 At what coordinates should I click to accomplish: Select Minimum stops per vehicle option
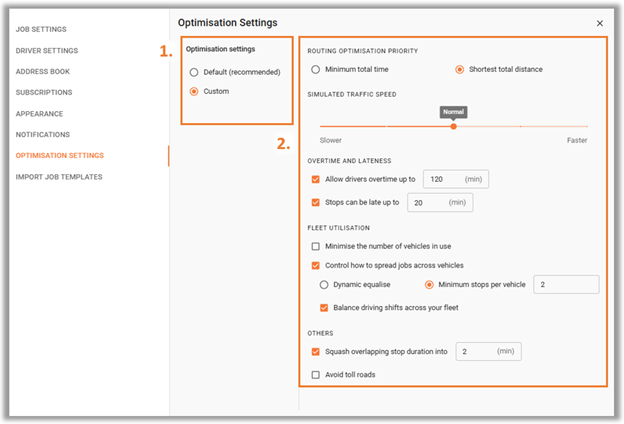click(429, 285)
